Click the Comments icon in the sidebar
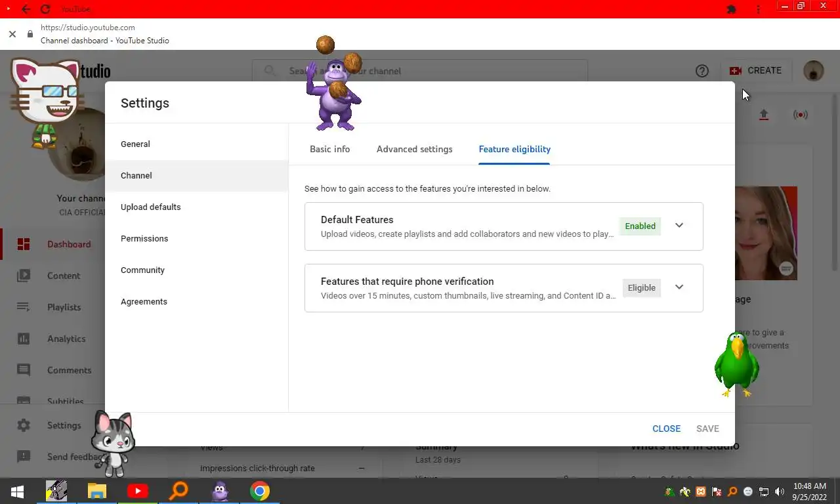The width and height of the screenshot is (840, 504). click(x=24, y=370)
